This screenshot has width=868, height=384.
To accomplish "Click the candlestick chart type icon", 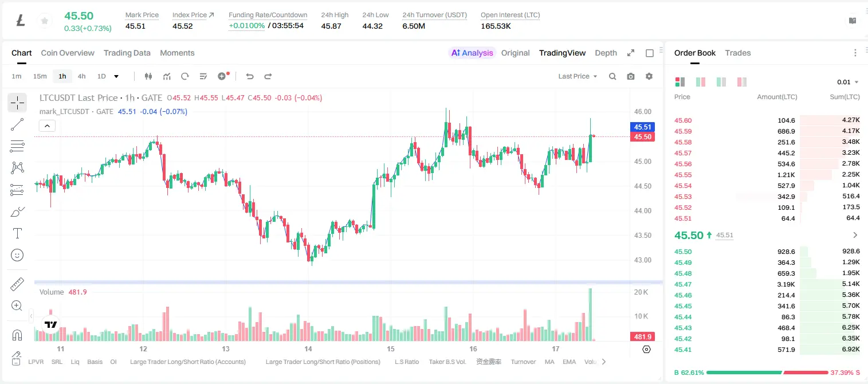I will (148, 76).
